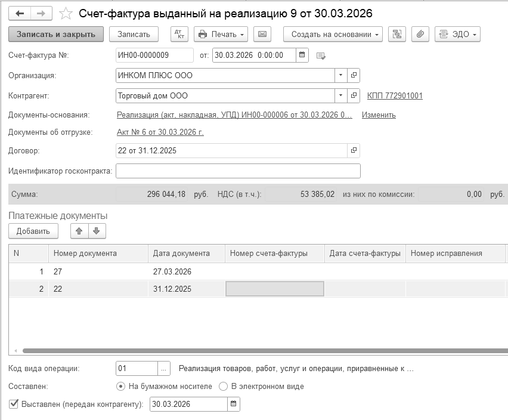Image resolution: width=508 pixels, height=420 pixels.
Task: Open the КПП 772901001 link
Action: point(395,95)
